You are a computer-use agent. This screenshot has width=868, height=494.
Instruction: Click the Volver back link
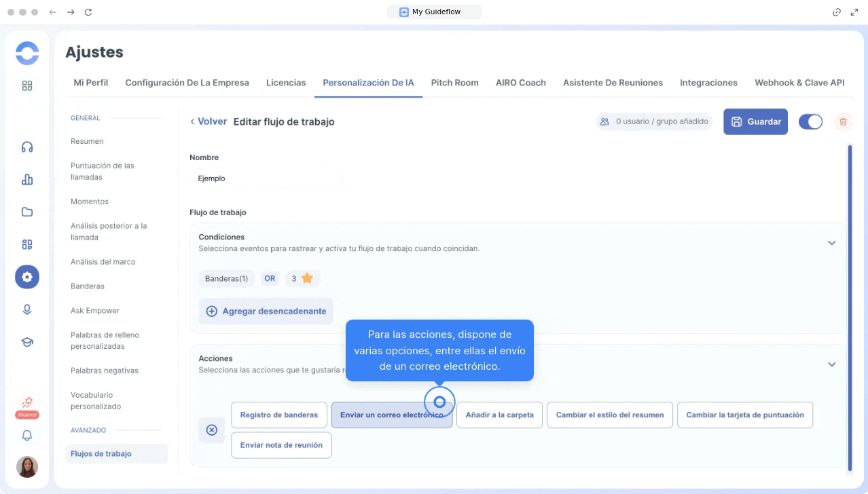tap(209, 121)
